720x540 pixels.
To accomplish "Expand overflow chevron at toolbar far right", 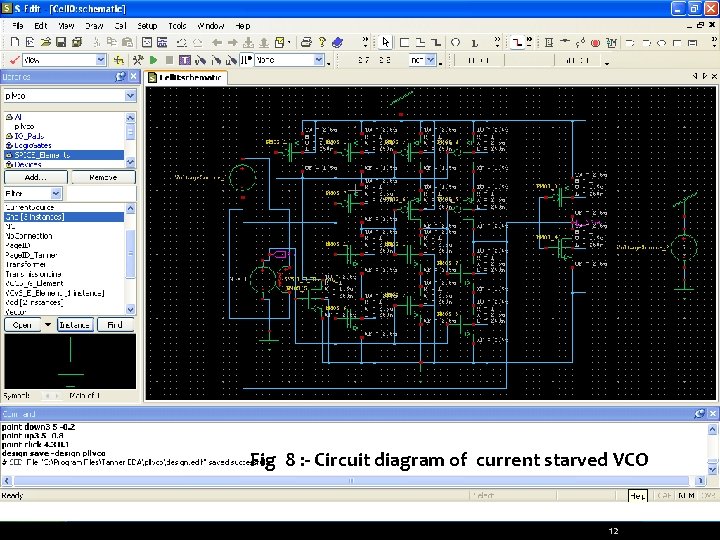I will tap(714, 42).
